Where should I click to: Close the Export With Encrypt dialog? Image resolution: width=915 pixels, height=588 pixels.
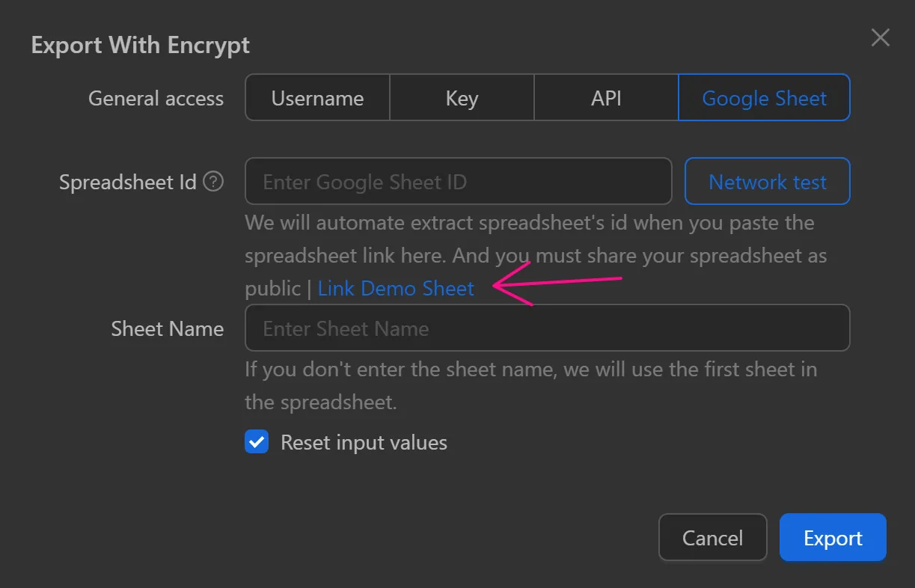[880, 37]
